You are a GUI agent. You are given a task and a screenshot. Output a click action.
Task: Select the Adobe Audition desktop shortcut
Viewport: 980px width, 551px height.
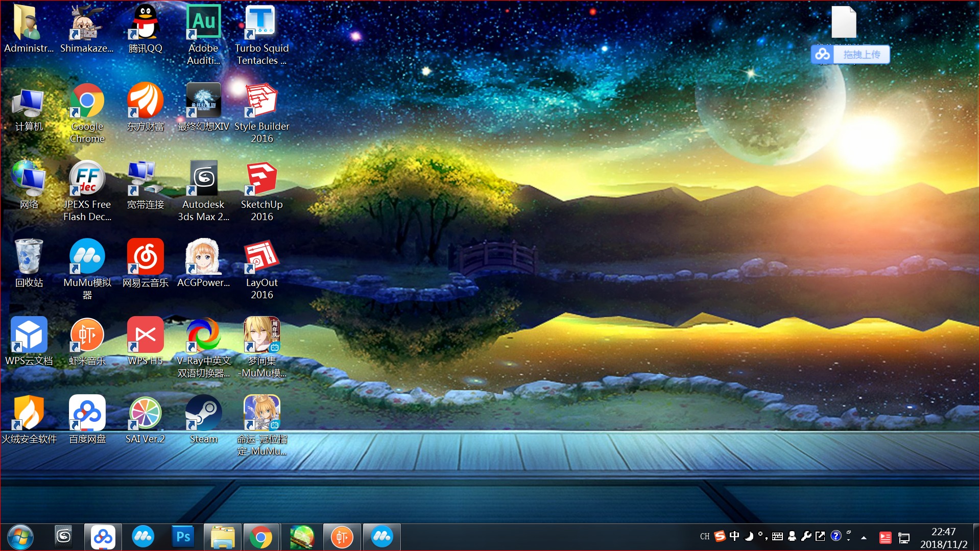[x=203, y=35]
